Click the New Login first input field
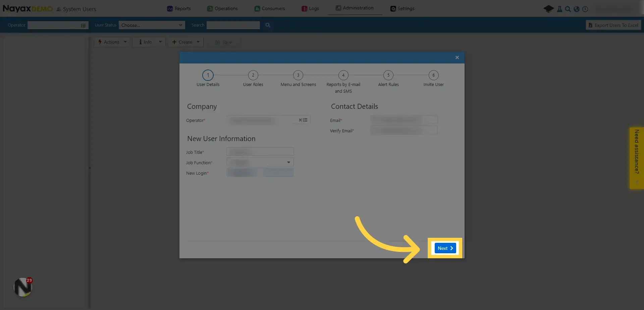The width and height of the screenshot is (644, 310). click(242, 173)
